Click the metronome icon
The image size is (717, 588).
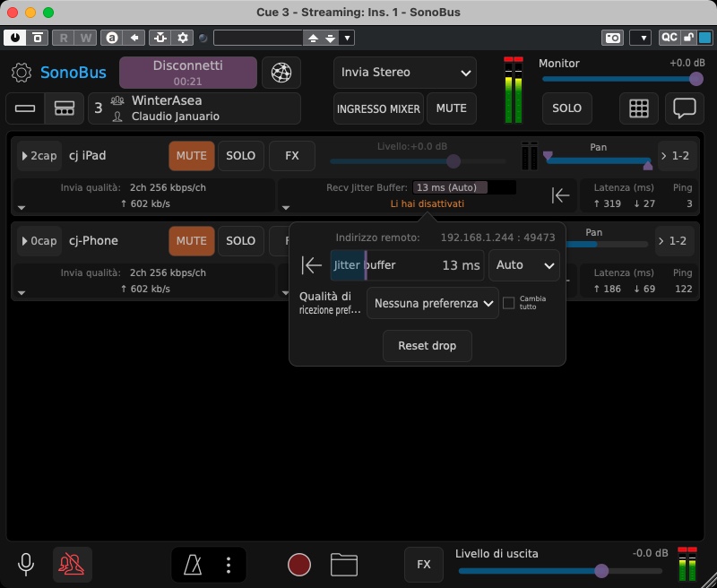[x=193, y=565]
